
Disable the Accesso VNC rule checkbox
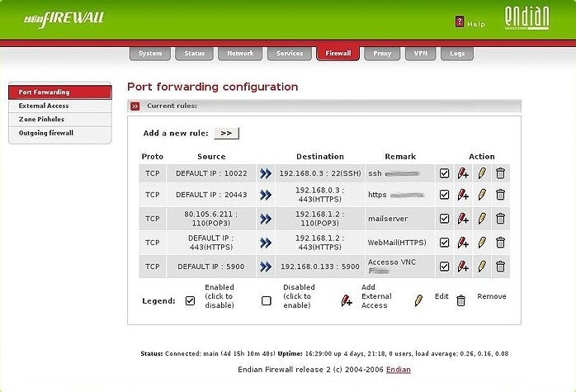445,267
